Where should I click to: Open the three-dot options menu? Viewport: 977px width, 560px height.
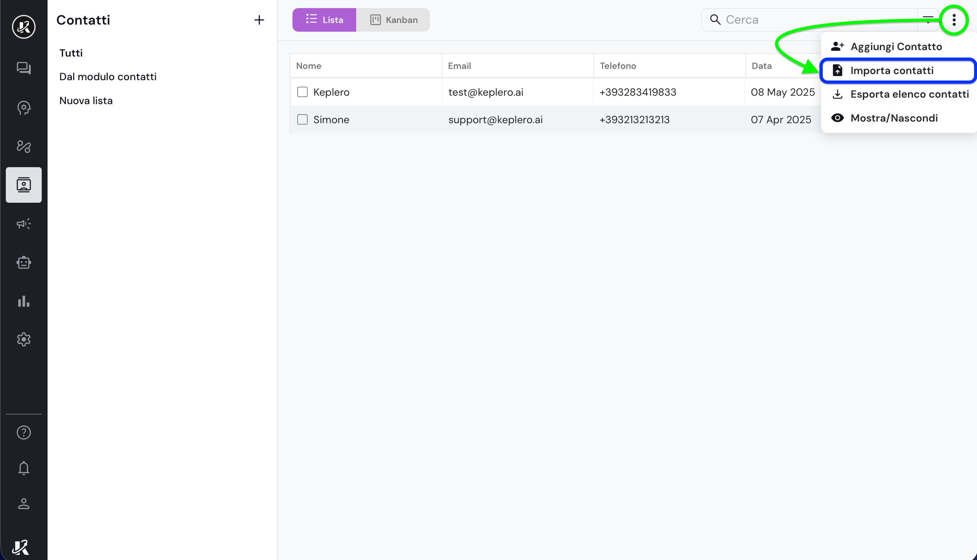(954, 20)
